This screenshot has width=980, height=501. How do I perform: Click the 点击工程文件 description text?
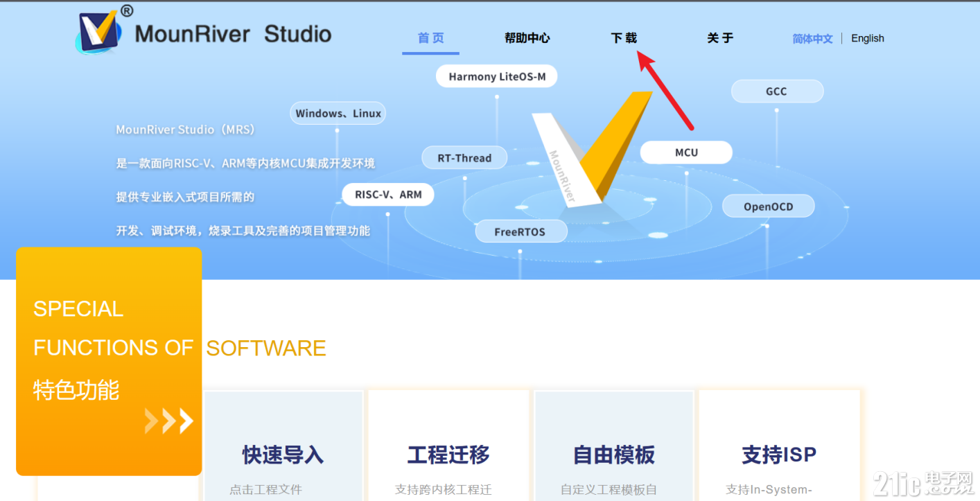[266, 489]
